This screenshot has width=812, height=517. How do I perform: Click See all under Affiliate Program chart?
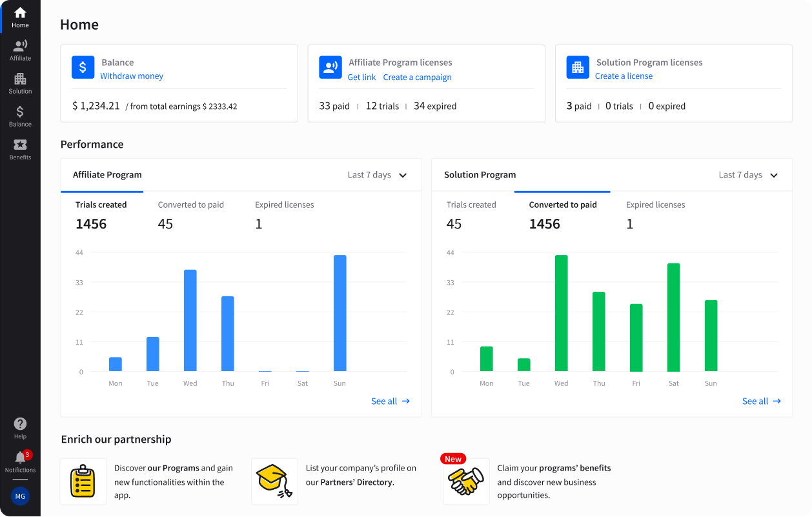[x=390, y=401]
